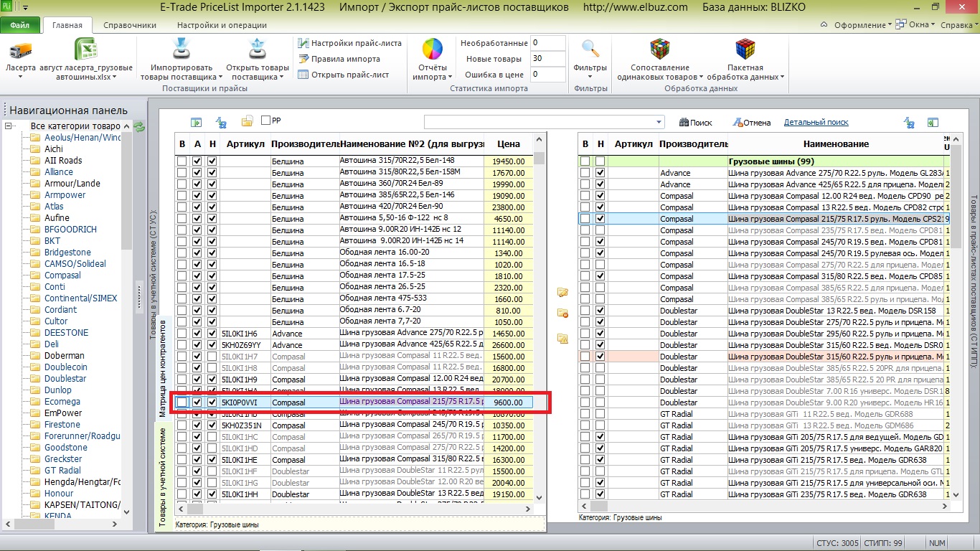Click the font replace icon beside PP checkbox
Image resolution: width=980 pixels, height=551 pixels.
pyautogui.click(x=221, y=122)
